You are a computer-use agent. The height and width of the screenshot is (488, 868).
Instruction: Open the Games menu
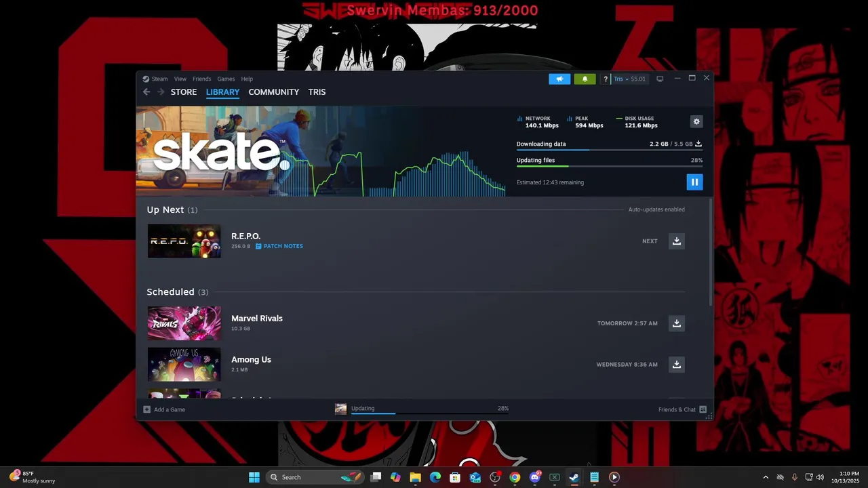pos(226,79)
